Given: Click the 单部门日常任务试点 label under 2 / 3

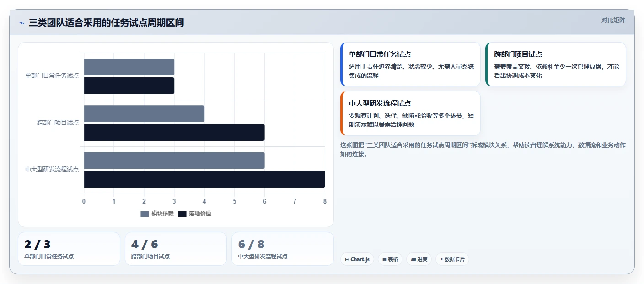Looking at the screenshot, I should tap(49, 257).
